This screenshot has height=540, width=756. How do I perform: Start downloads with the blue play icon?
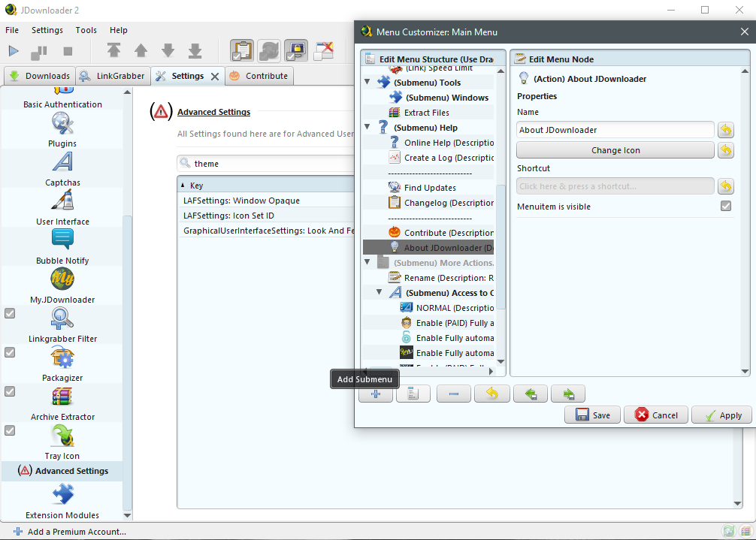coord(14,51)
